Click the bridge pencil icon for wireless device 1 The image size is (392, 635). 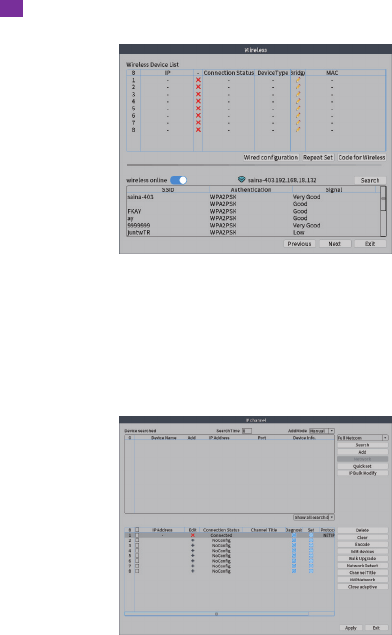298,80
